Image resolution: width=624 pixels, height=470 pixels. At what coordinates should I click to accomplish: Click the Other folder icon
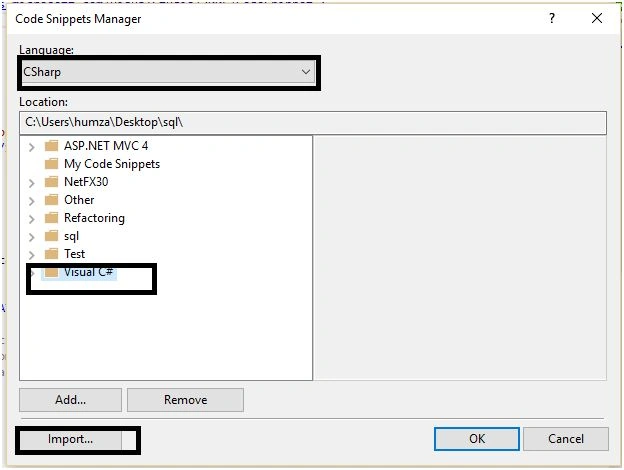(51, 200)
